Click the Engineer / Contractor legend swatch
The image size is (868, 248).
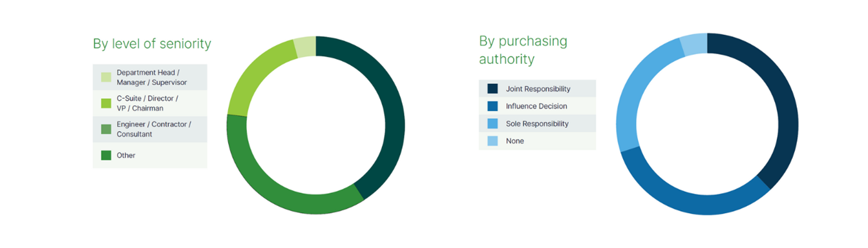tap(106, 129)
